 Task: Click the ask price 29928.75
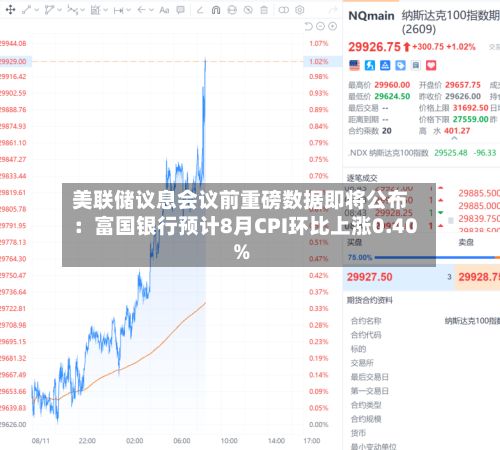tap(479, 277)
